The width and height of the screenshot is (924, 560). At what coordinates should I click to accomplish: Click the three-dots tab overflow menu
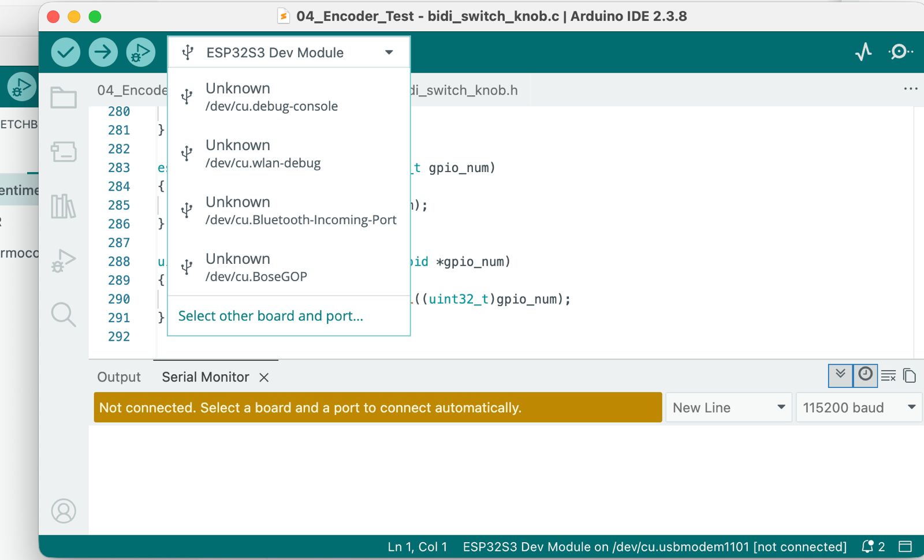[x=910, y=89]
